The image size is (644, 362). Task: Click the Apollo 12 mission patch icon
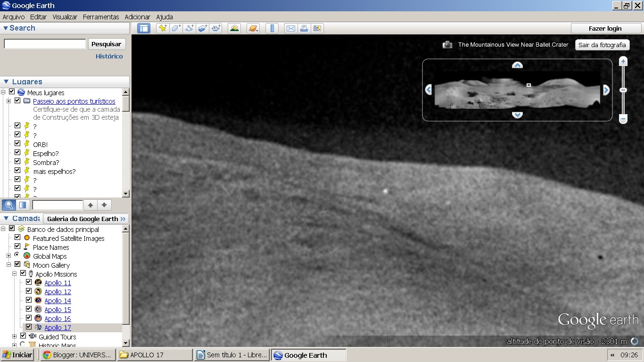point(38,292)
